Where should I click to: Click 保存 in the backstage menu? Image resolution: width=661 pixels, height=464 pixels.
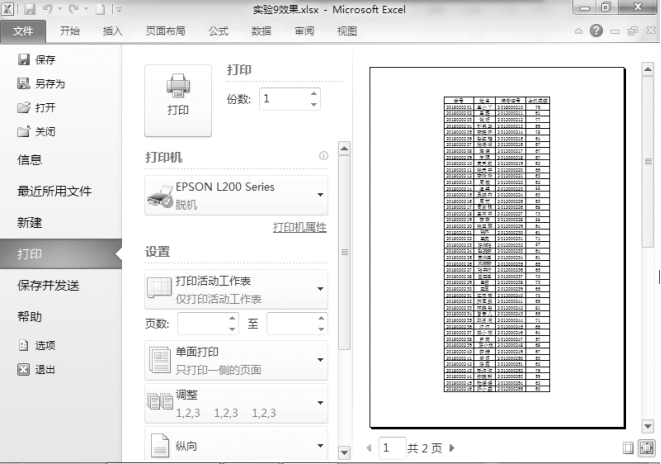pos(37,60)
